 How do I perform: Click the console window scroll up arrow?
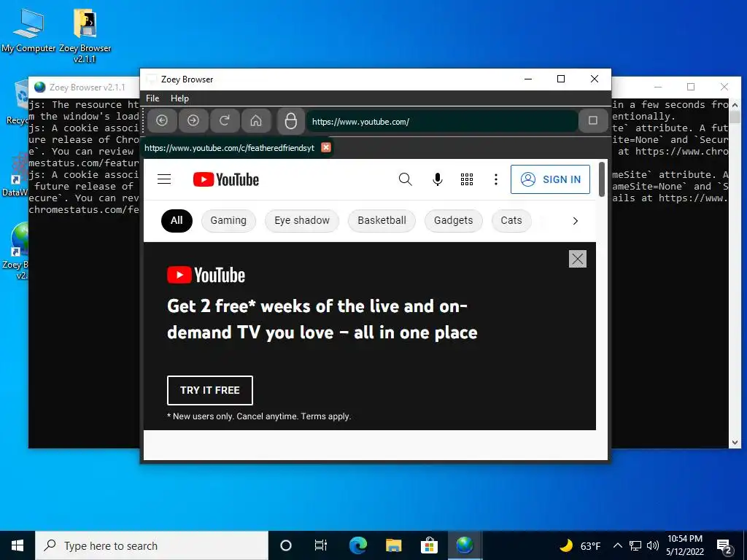tap(735, 105)
